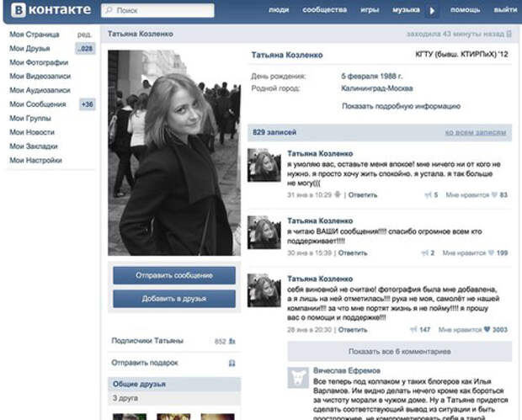Click the music play arrow button in header

click(432, 11)
